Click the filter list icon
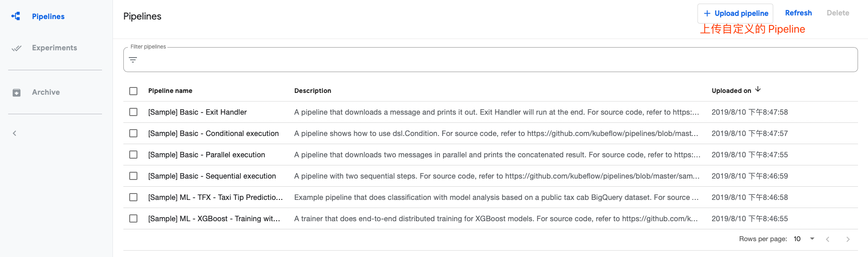This screenshot has height=257, width=868. (133, 60)
